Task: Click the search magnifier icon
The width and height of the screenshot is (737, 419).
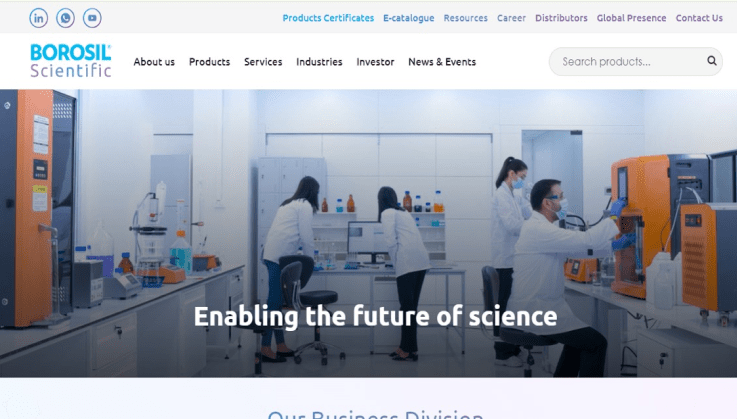Action: (712, 61)
